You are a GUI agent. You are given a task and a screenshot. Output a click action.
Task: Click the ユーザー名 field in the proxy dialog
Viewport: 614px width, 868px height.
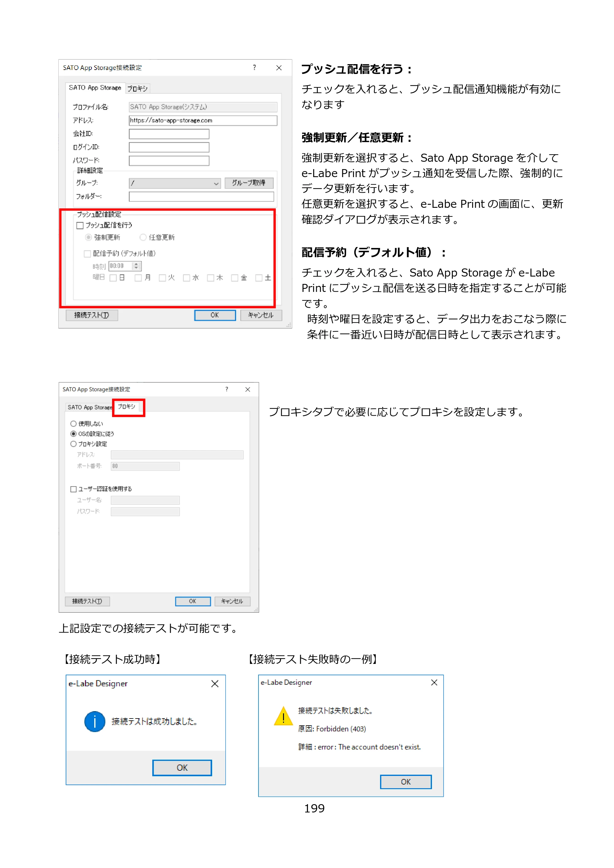pos(145,501)
